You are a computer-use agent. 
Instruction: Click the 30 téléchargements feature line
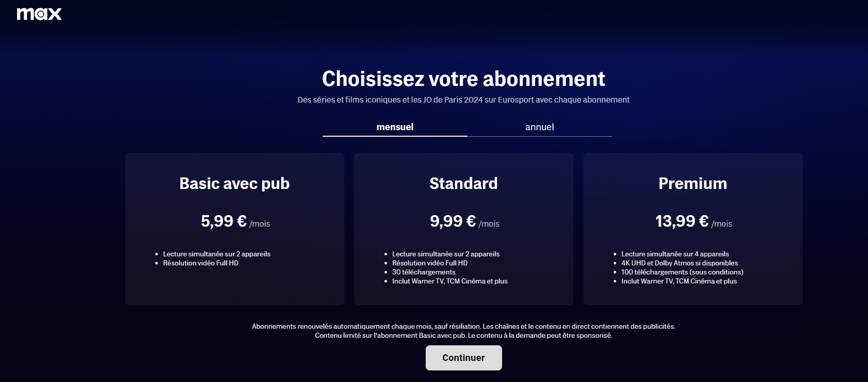[x=424, y=272]
